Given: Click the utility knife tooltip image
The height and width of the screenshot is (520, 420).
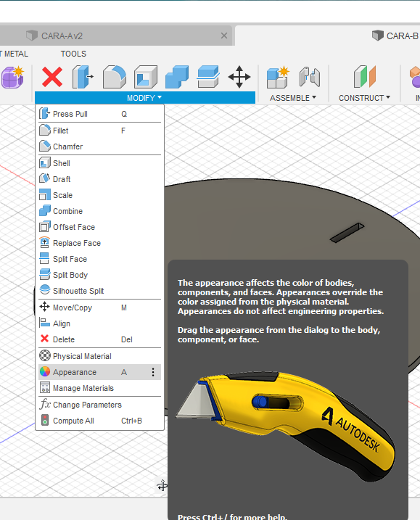Looking at the screenshot, I should 286,426.
